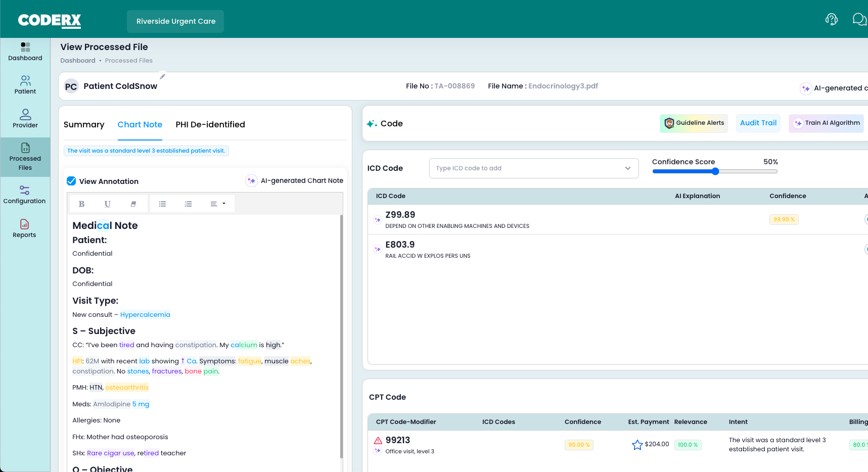Click the underline formatting button
The image size is (868, 472).
[x=107, y=204]
